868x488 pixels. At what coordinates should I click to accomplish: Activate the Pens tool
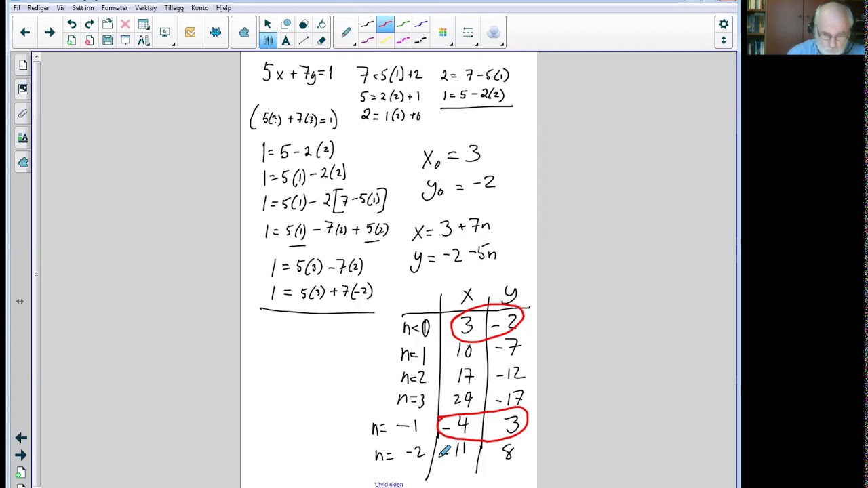point(268,41)
